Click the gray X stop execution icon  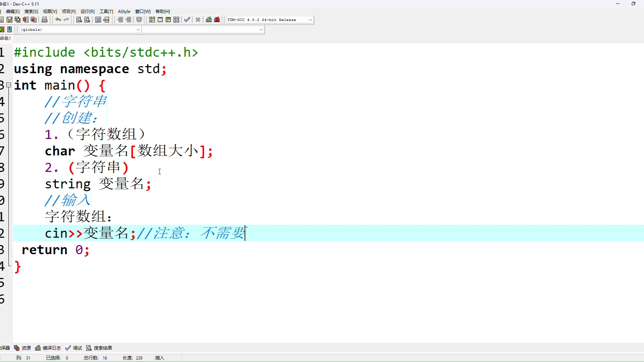point(198,20)
